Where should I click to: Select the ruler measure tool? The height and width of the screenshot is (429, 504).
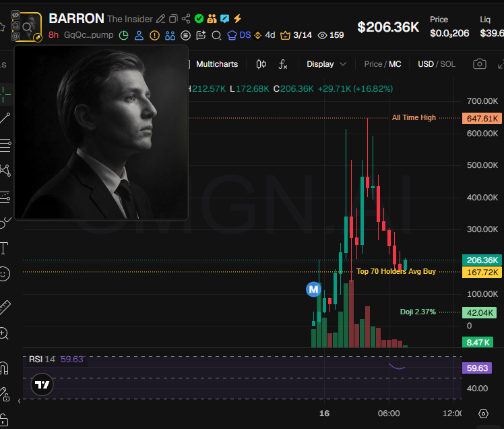(5, 308)
